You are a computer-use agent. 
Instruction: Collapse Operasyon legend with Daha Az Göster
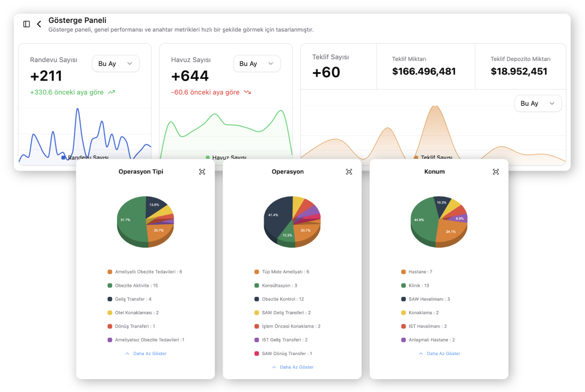click(292, 367)
